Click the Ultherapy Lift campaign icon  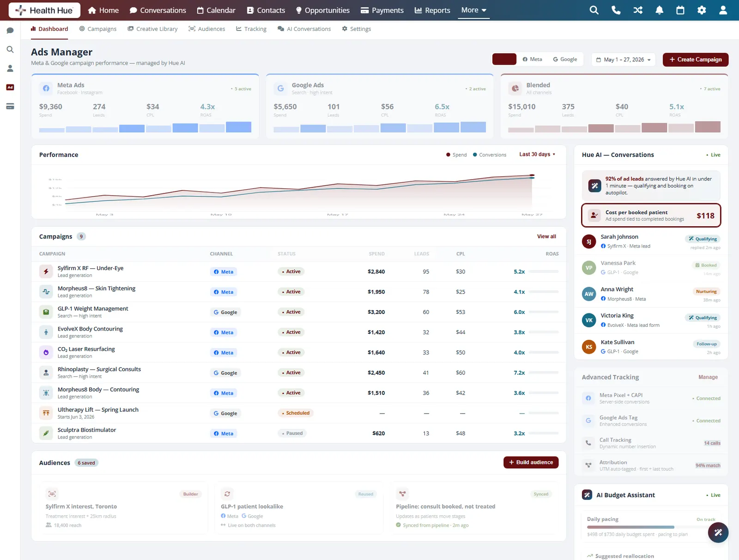pos(46,413)
